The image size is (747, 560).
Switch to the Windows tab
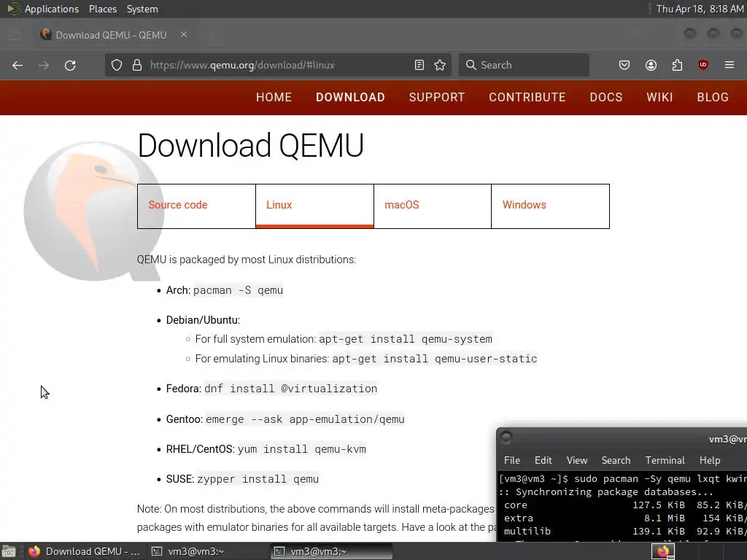(x=550, y=206)
